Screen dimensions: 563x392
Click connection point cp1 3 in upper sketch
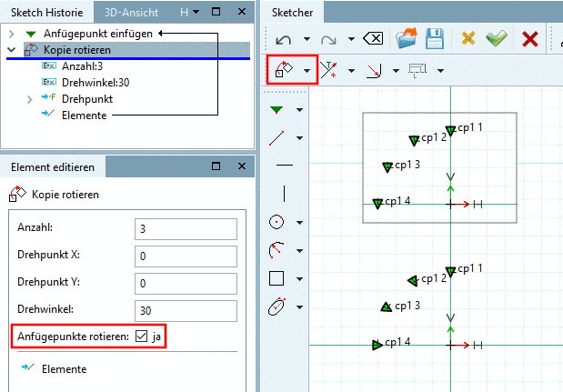point(387,167)
